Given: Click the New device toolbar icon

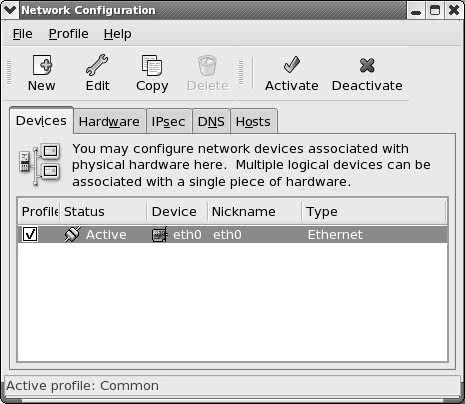Looking at the screenshot, I should click(42, 65).
